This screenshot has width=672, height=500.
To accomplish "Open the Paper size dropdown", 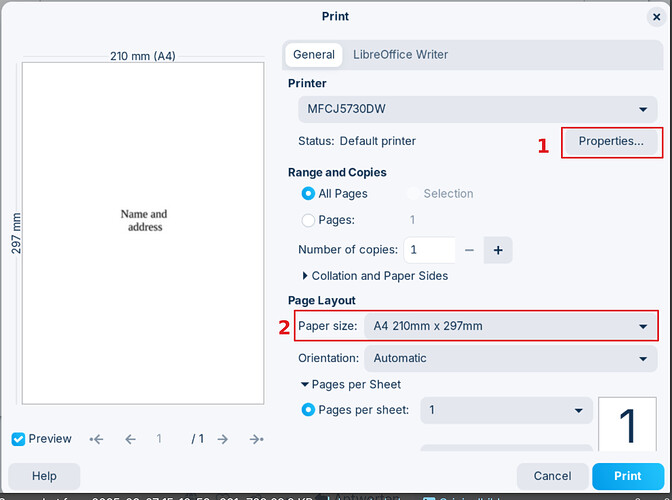I will coord(510,326).
